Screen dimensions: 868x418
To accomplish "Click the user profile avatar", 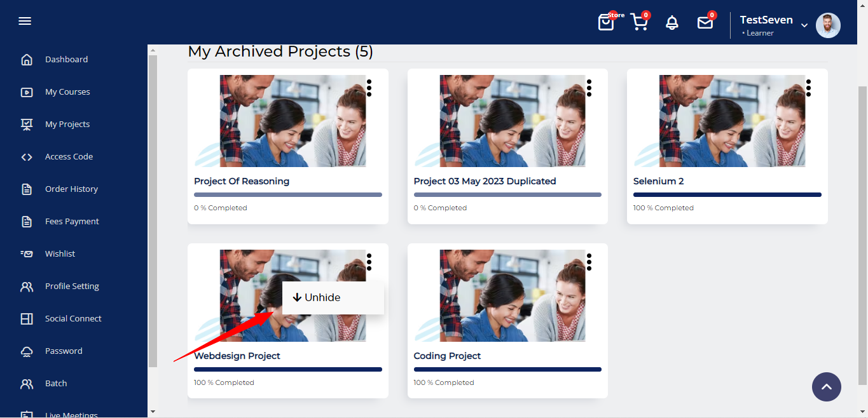I will click(x=828, y=25).
